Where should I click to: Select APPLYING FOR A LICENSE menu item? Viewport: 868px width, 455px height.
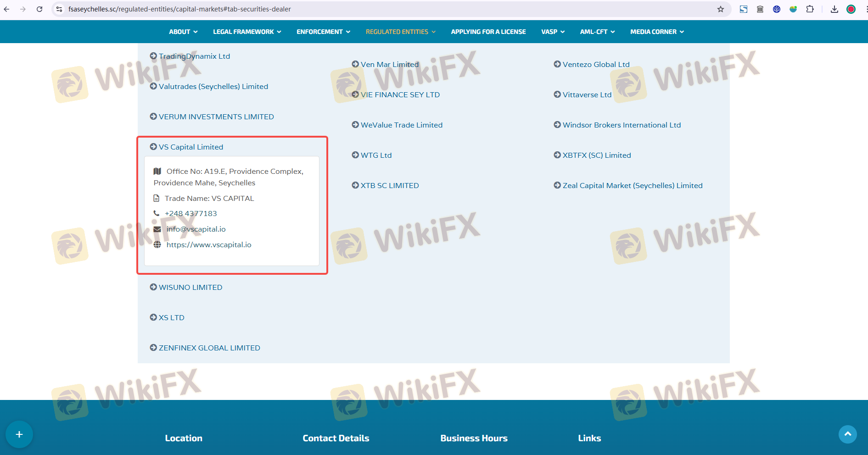tap(488, 32)
